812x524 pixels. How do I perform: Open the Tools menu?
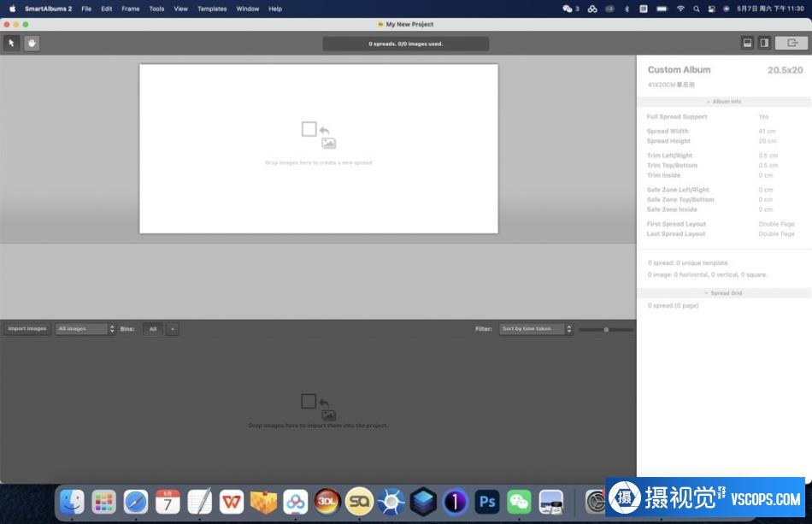coord(156,9)
